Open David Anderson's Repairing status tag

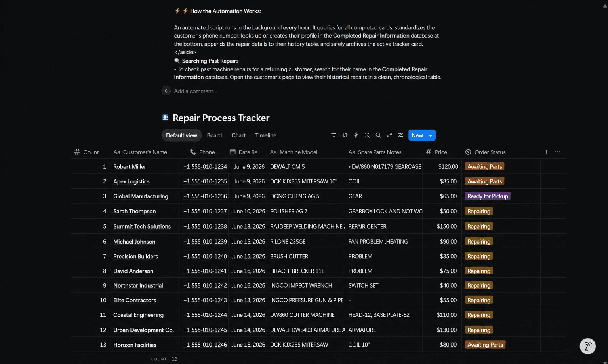click(x=478, y=271)
